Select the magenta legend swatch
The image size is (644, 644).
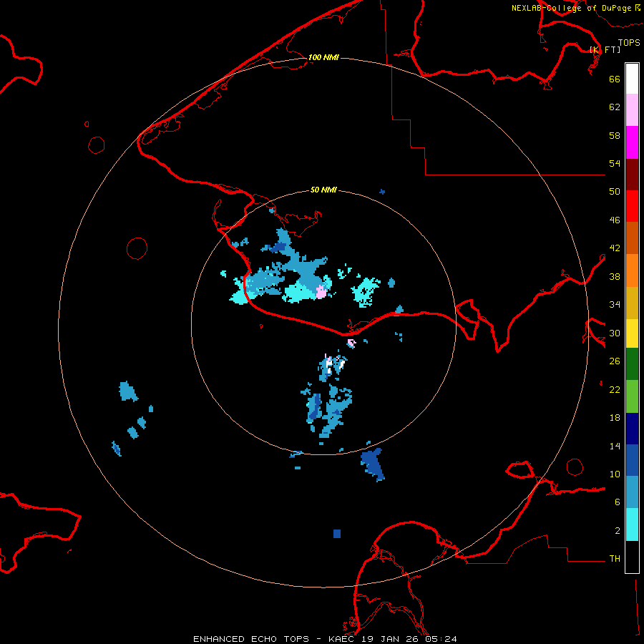(632, 142)
